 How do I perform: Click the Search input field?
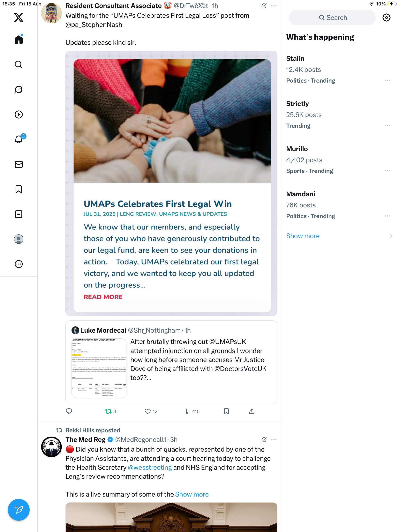[x=332, y=18]
